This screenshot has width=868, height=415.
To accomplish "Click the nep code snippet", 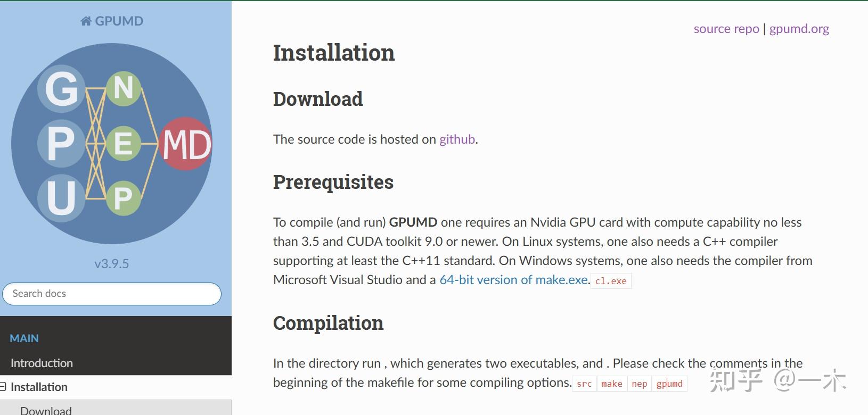I will click(x=640, y=384).
